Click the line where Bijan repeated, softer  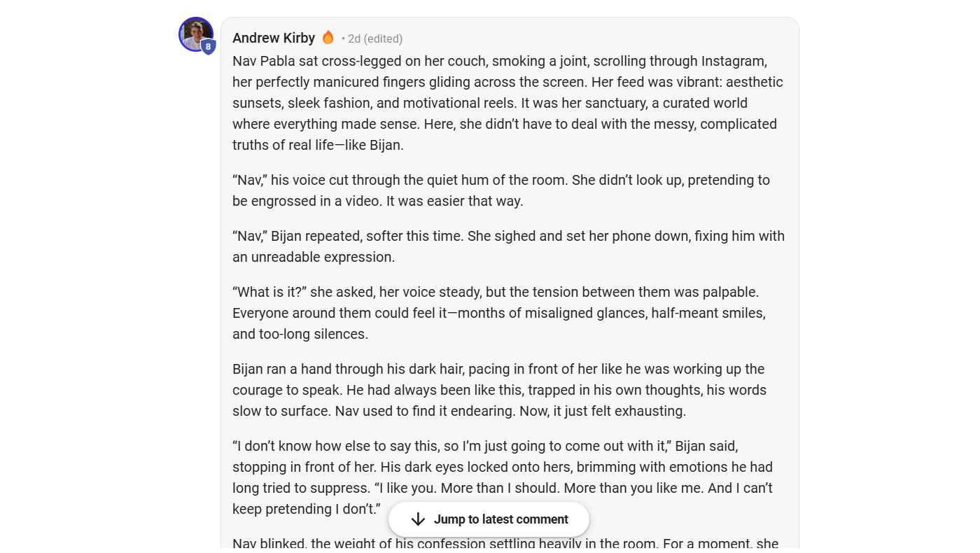(x=509, y=246)
